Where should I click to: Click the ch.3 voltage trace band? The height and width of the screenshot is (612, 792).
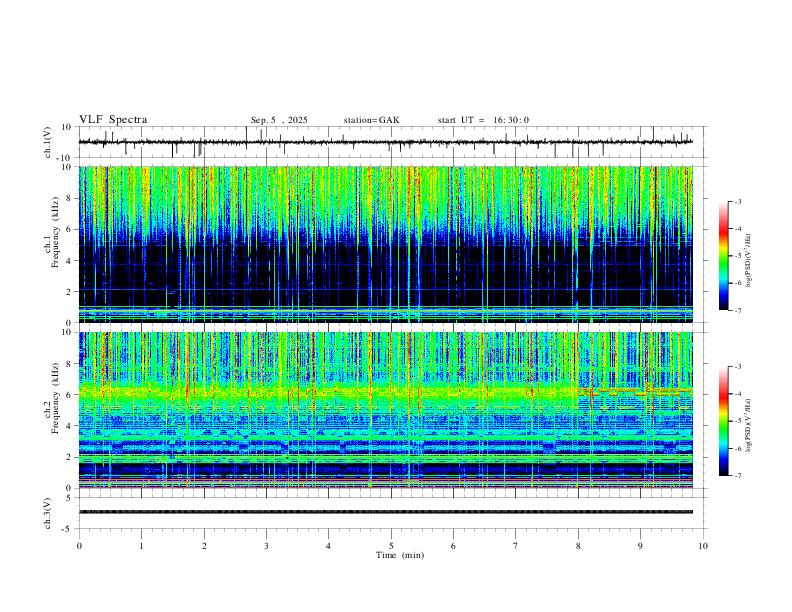pos(385,512)
